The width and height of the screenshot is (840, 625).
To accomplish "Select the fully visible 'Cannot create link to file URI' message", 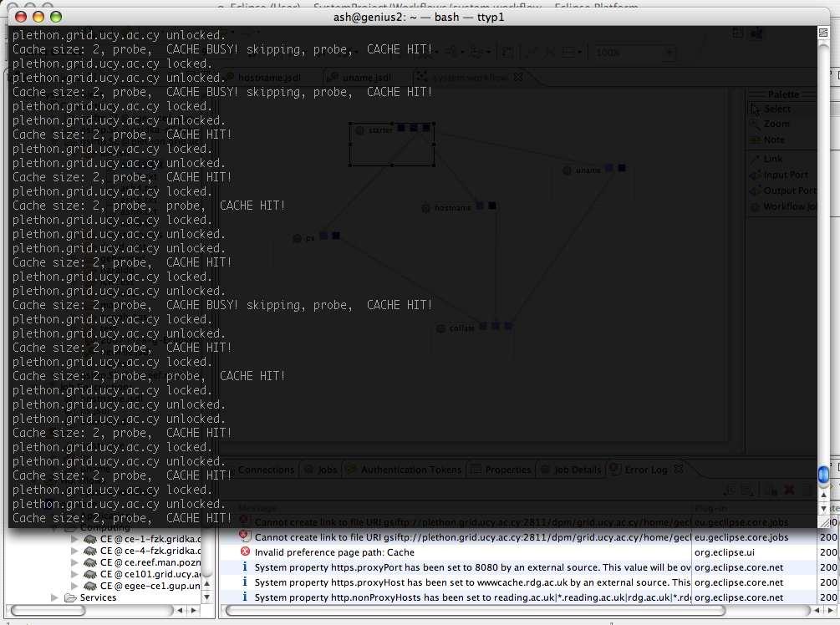I will tap(472, 537).
